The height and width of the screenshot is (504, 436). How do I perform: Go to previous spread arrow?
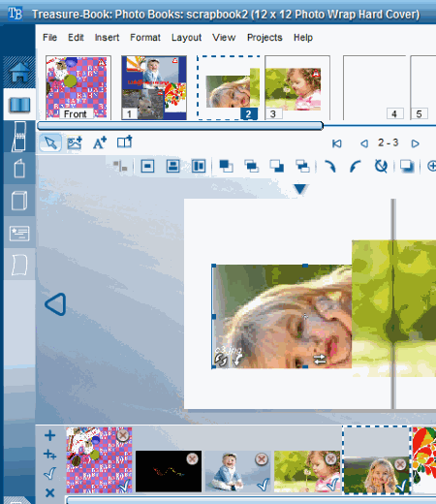click(x=364, y=143)
